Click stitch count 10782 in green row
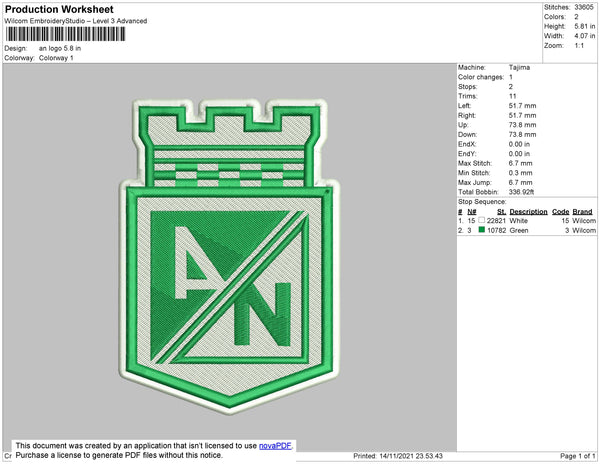The height and width of the screenshot is (464, 600). [x=496, y=230]
